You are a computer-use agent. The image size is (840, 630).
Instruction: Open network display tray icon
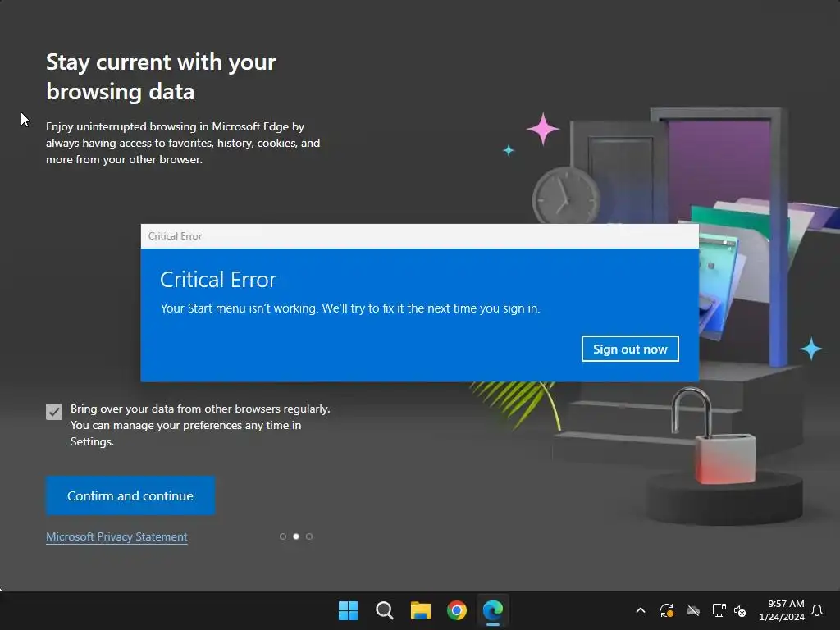(x=719, y=610)
